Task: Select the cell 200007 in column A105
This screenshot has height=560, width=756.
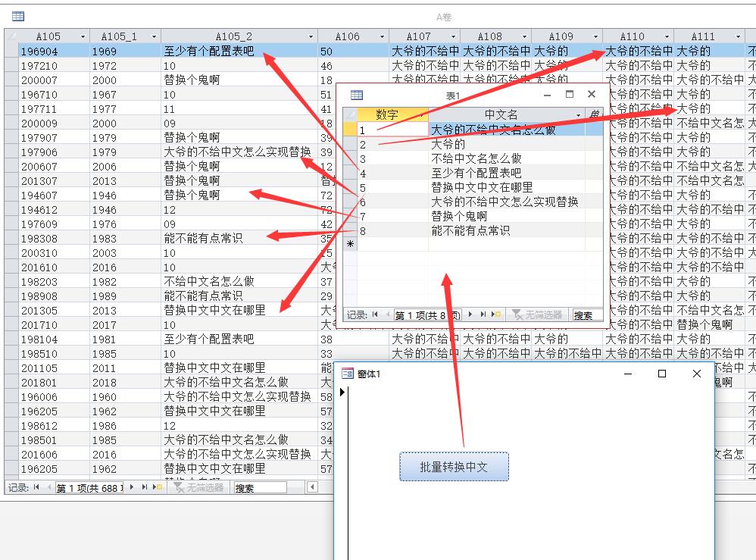Action: click(54, 80)
